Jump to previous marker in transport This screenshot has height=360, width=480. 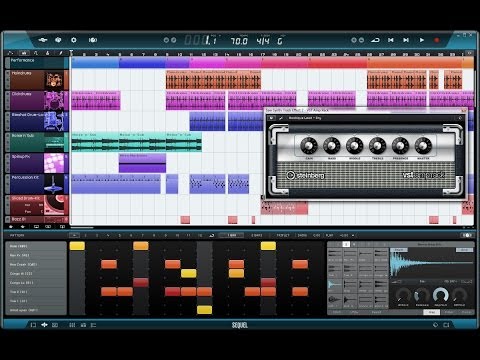pos(391,40)
